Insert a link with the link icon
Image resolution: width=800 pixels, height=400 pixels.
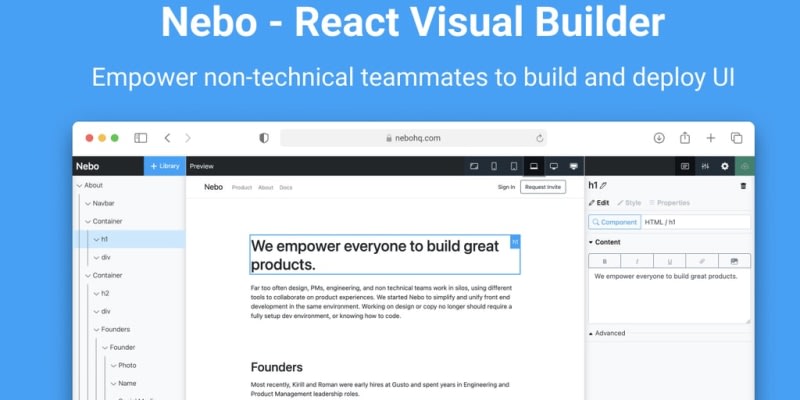[702, 261]
